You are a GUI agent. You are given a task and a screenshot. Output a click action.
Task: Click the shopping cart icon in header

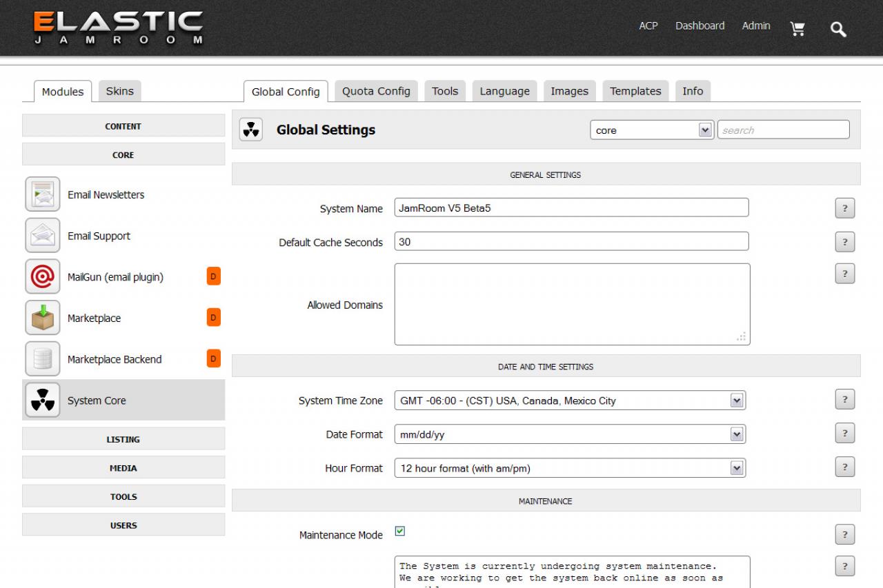tap(797, 29)
